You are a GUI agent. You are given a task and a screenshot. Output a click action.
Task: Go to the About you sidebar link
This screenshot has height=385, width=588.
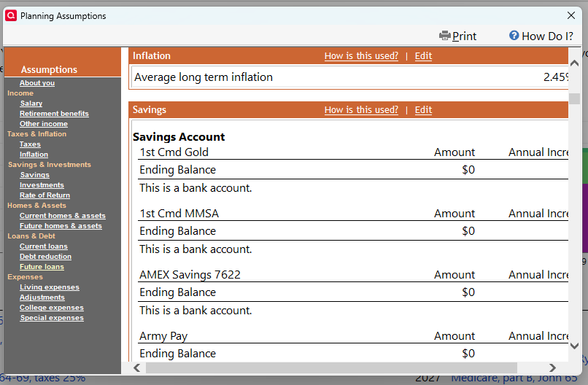37,83
